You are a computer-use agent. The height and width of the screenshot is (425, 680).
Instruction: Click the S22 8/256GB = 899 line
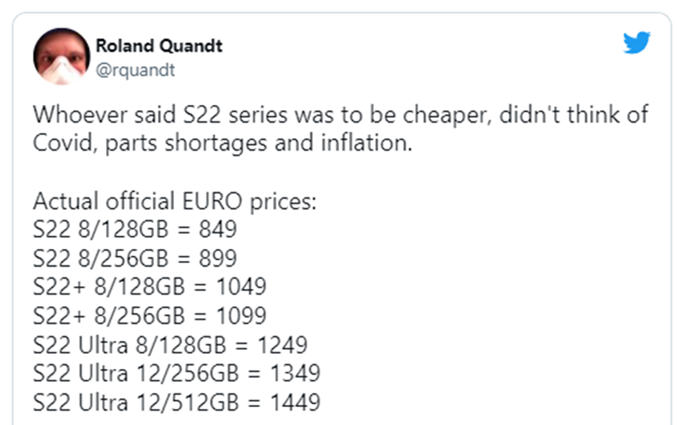click(135, 258)
